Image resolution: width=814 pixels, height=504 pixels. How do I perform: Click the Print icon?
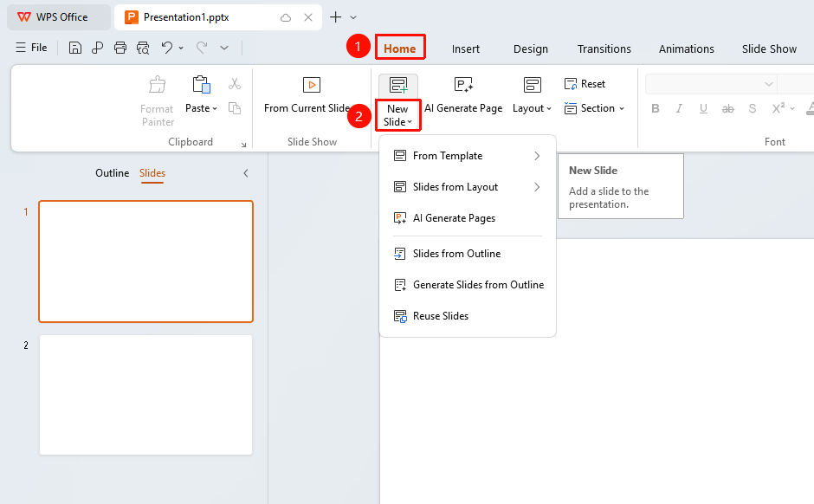120,48
